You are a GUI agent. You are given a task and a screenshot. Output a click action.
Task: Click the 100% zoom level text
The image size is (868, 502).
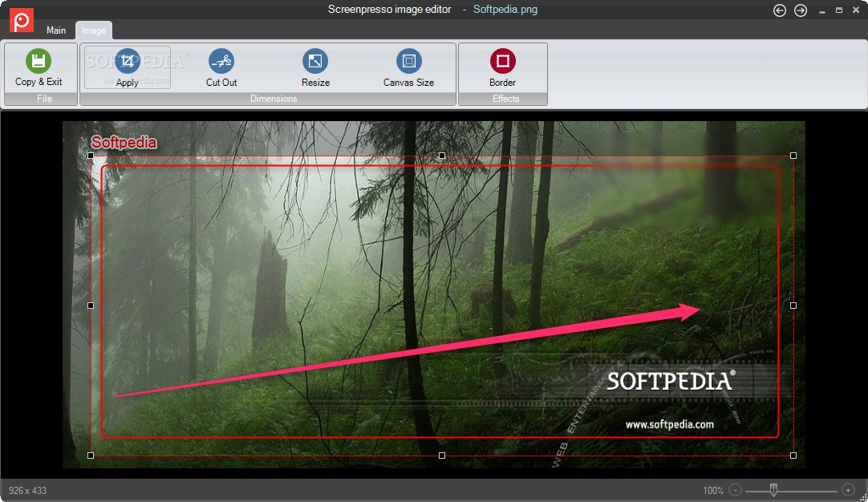click(713, 491)
